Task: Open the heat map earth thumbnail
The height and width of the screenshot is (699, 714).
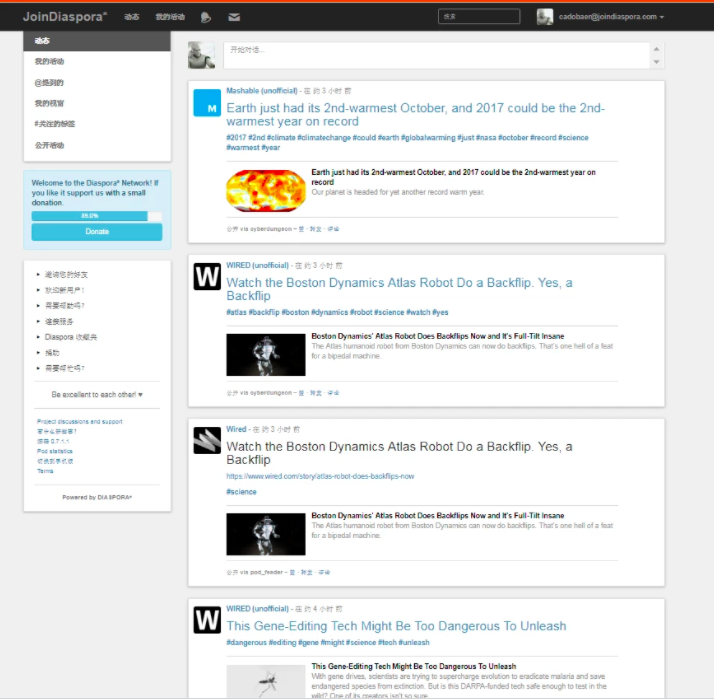Action: 266,191
